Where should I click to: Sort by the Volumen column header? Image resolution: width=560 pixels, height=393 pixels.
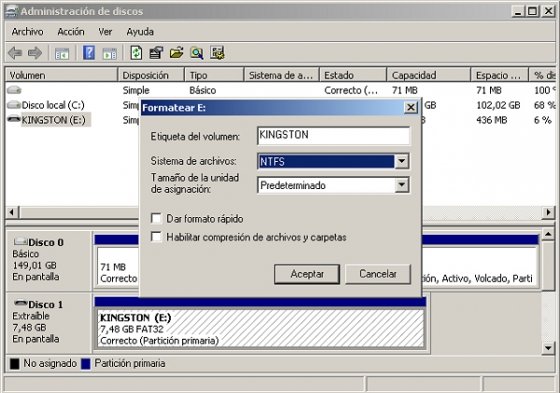click(61, 75)
